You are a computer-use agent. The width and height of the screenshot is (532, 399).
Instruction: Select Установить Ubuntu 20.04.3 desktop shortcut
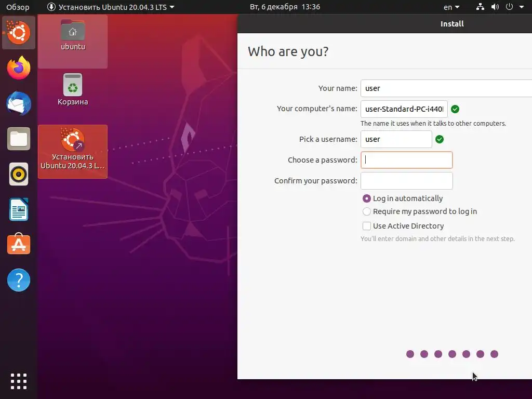click(x=73, y=151)
